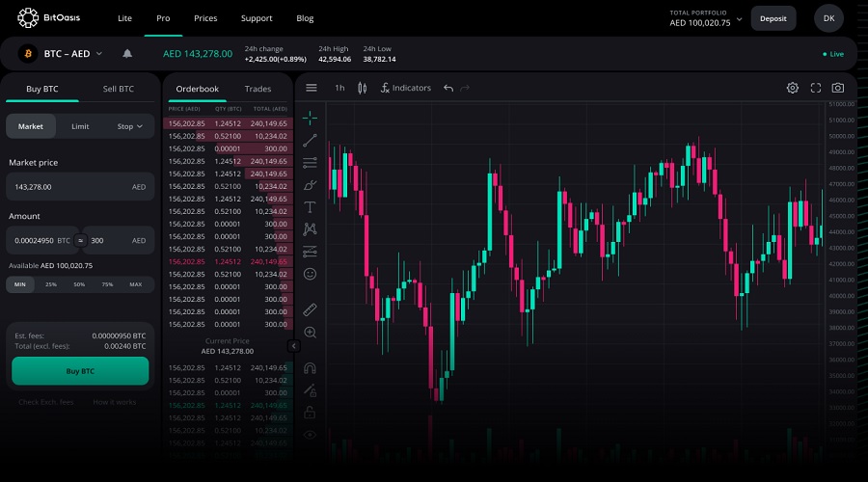Click the zoom in magnifier tool

pos(310,332)
